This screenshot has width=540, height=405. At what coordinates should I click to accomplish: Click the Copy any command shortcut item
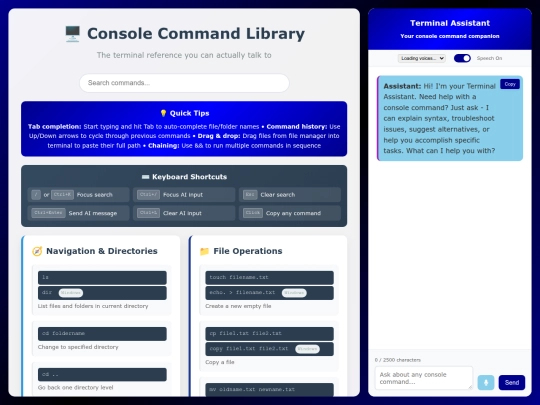click(x=290, y=213)
